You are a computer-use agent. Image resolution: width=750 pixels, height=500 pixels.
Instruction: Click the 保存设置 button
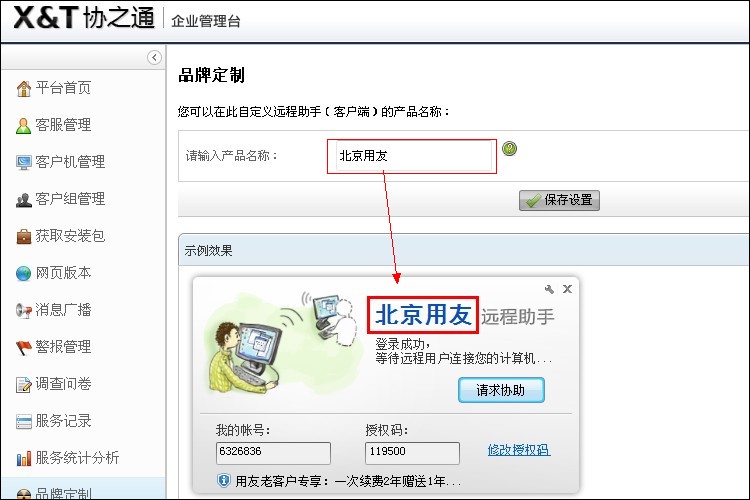[x=559, y=200]
